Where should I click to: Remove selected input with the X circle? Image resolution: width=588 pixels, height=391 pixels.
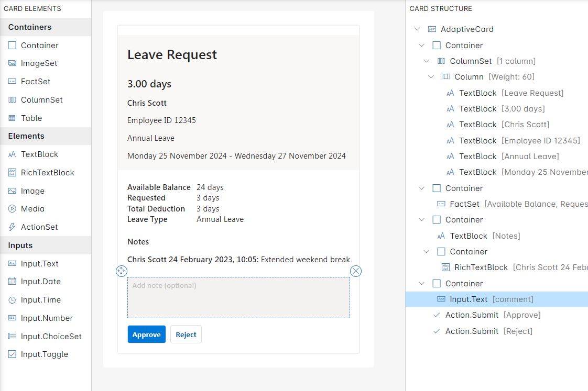[x=356, y=271]
